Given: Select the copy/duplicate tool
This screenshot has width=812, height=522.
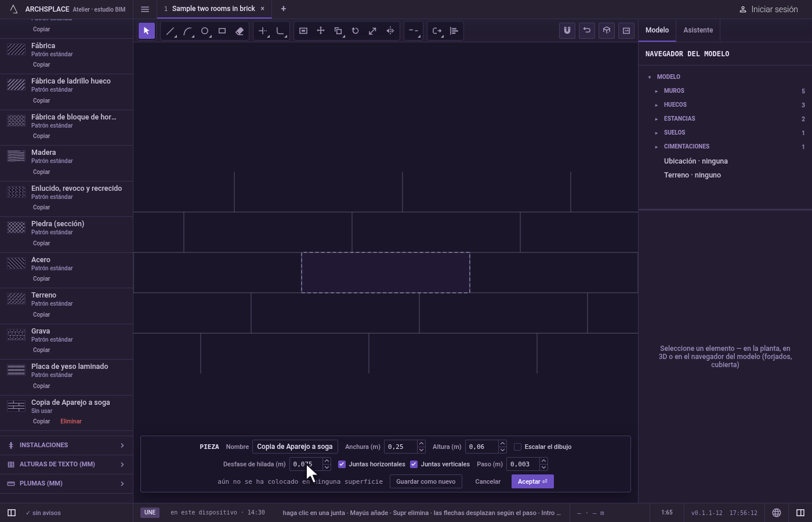Looking at the screenshot, I should (338, 31).
